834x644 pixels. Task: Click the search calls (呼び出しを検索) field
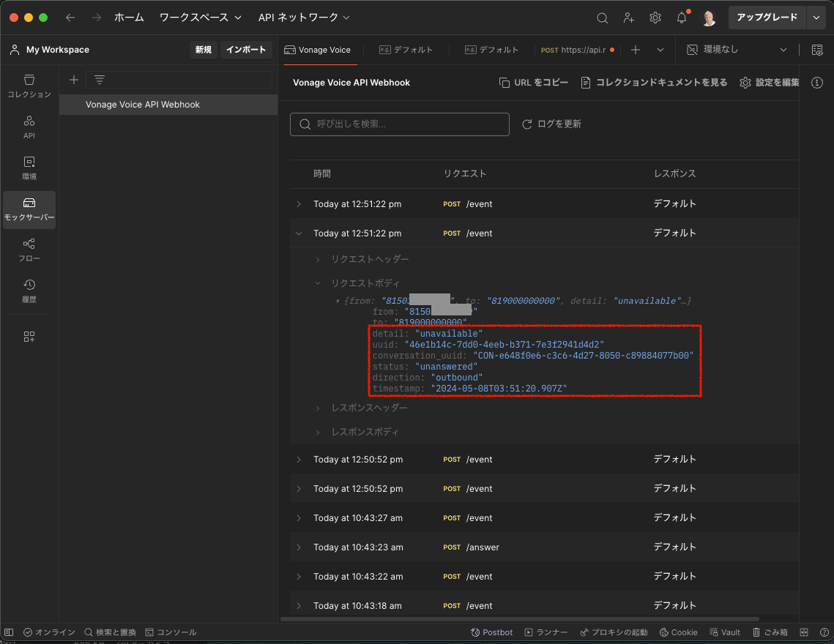click(400, 124)
